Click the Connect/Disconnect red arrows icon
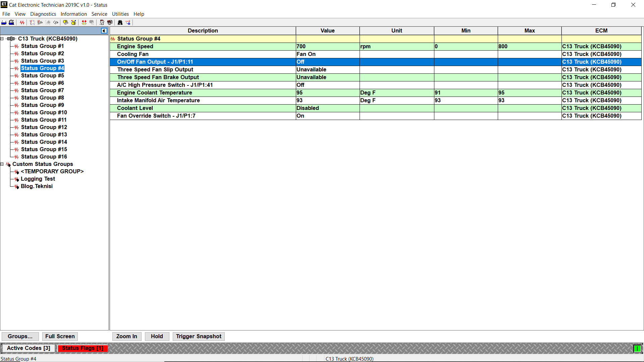 coord(84,22)
